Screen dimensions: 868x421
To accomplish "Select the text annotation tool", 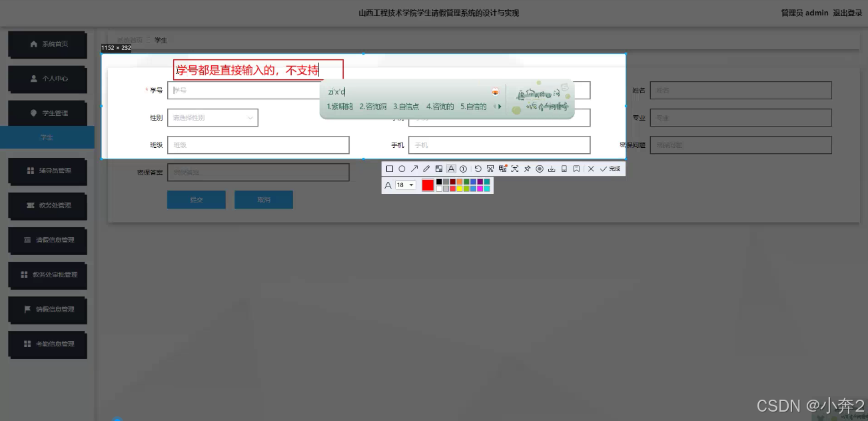I will (452, 169).
